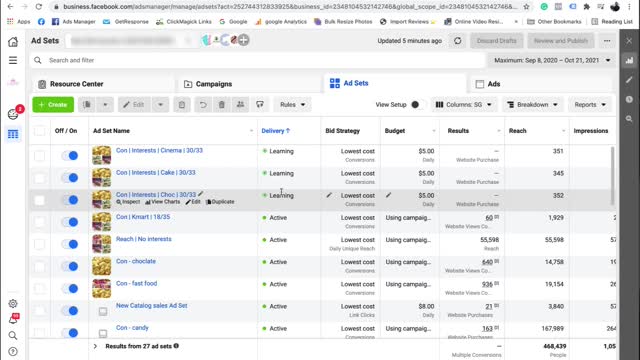Click Inspect under the Choc ad set
640x360 pixels.
pos(128,202)
